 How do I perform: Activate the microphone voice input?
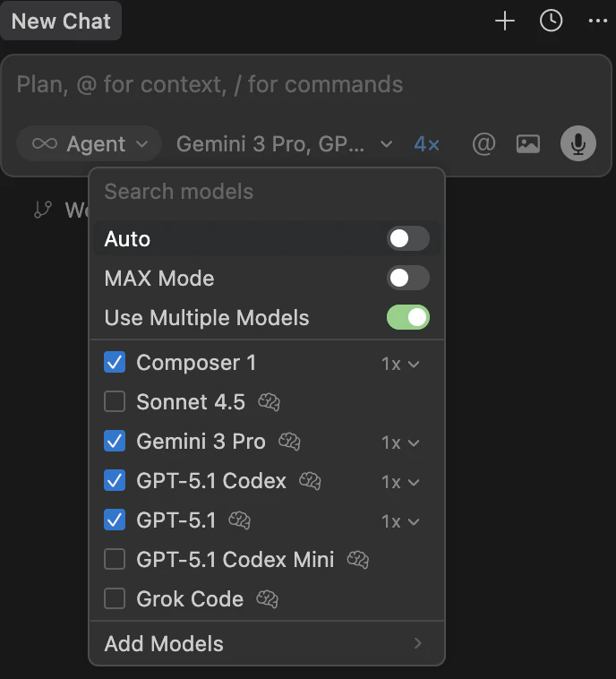[x=578, y=143]
